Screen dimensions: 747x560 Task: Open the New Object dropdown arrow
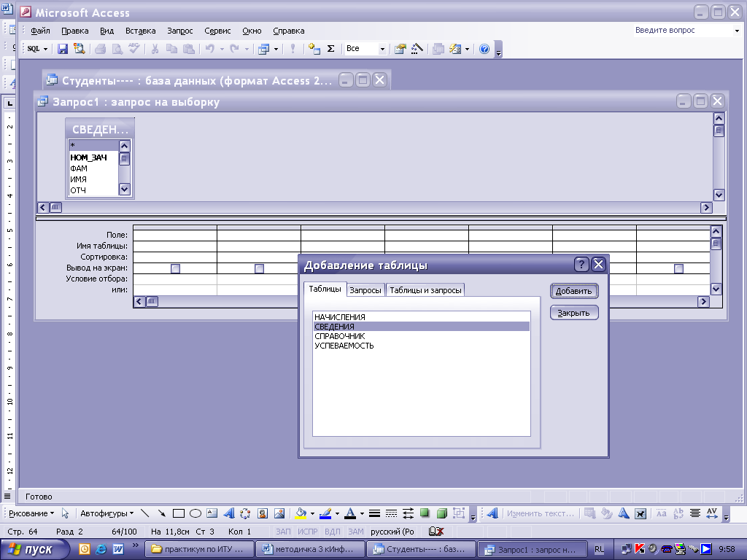[x=468, y=49]
